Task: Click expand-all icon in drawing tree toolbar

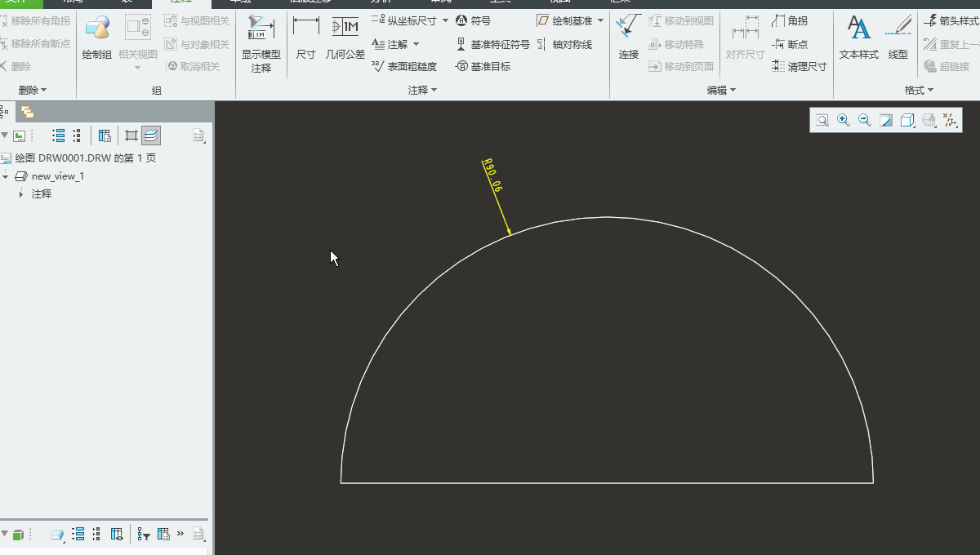Action: click(59, 135)
